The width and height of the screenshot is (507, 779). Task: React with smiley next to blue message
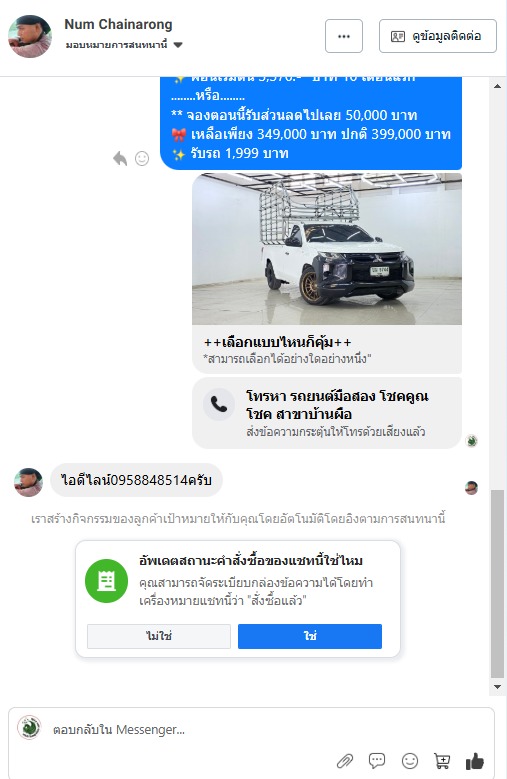coord(142,158)
